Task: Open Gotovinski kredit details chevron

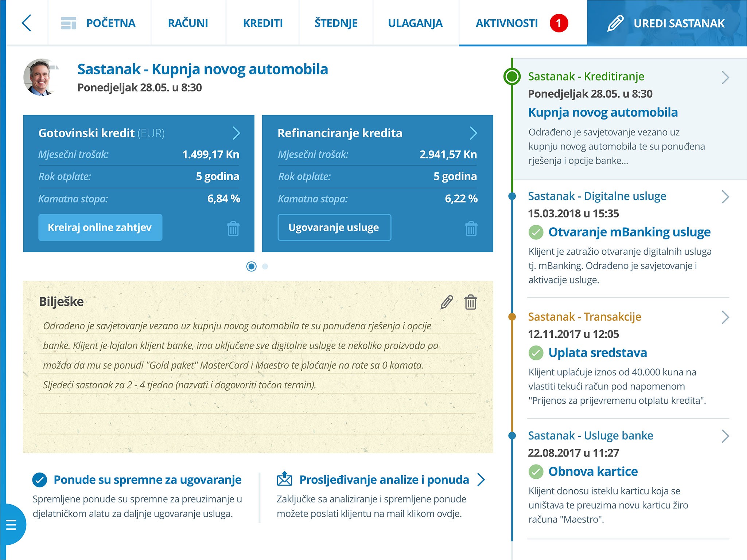Action: 236,133
